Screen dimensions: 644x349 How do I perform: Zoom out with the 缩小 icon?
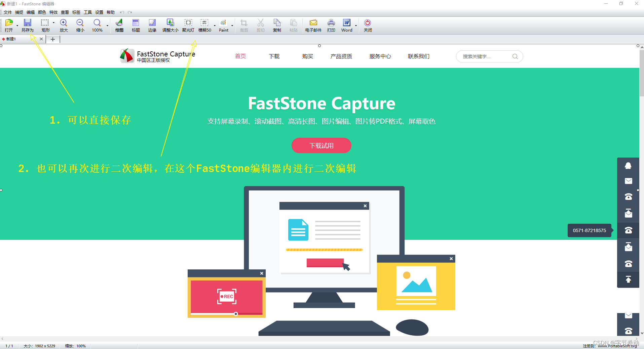click(80, 26)
